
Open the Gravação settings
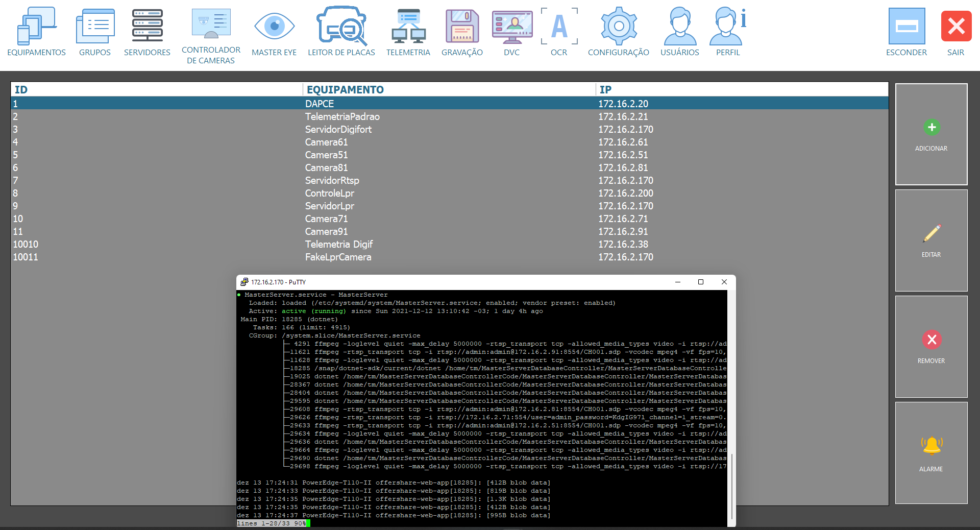(462, 31)
